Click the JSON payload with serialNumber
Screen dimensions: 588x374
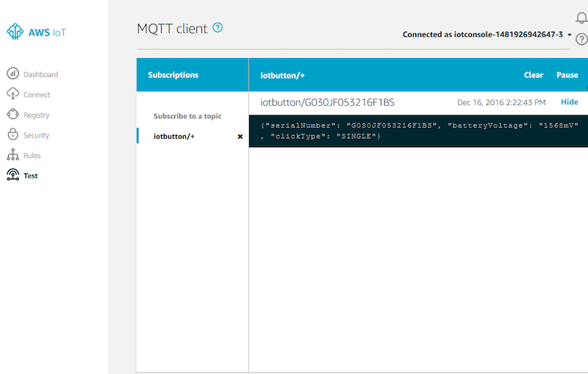(418, 131)
